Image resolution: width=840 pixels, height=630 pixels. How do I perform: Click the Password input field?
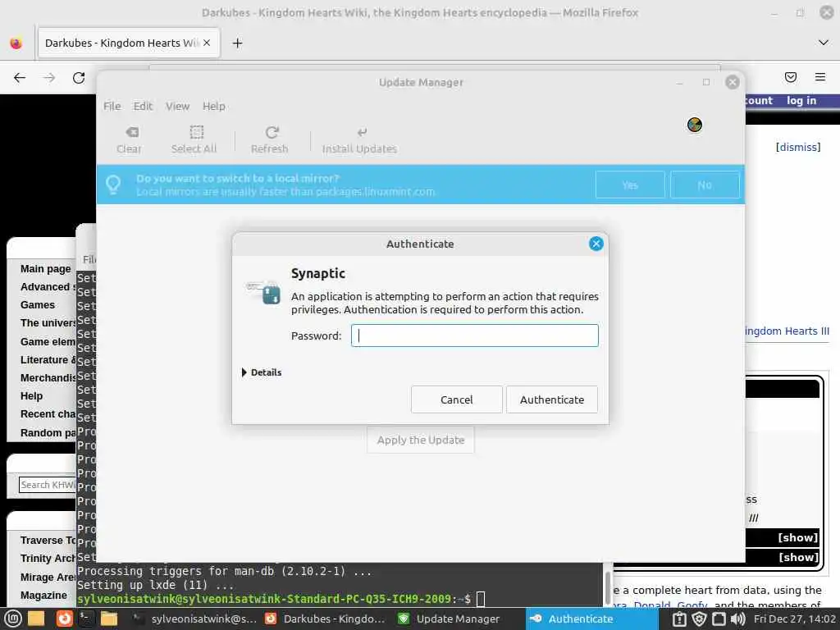tap(475, 336)
